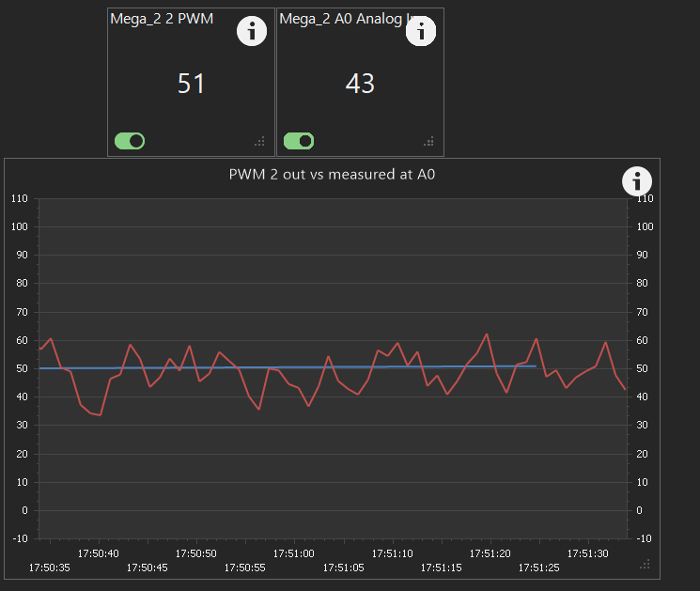Click resize grip of Mega_2 2 PWM tile

point(260,142)
